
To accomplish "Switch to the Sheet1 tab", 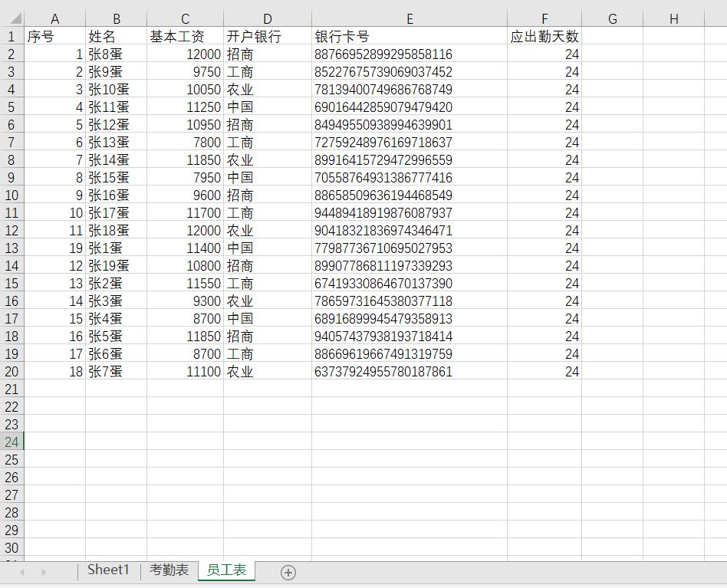I will (107, 570).
